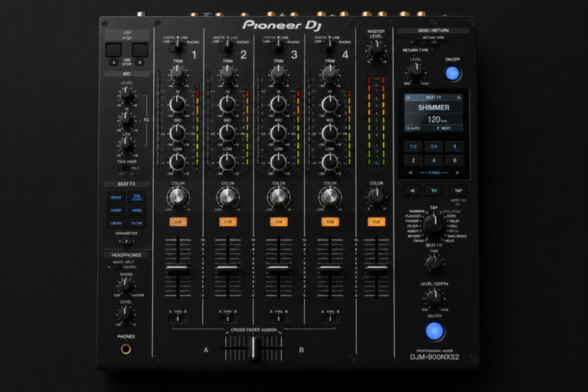Touch the channel 1 TRIM knob
The image size is (588, 392).
178,74
